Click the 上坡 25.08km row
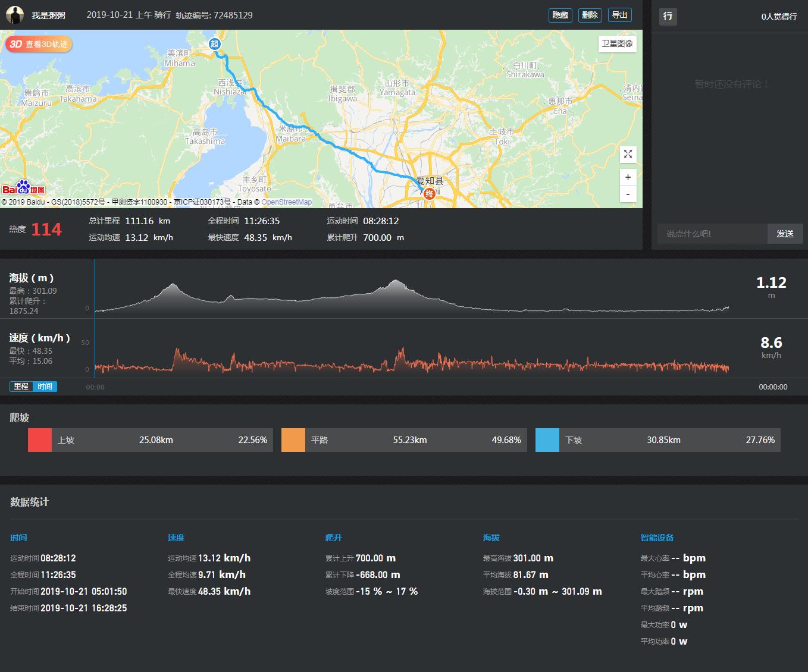808x672 pixels. pos(151,440)
